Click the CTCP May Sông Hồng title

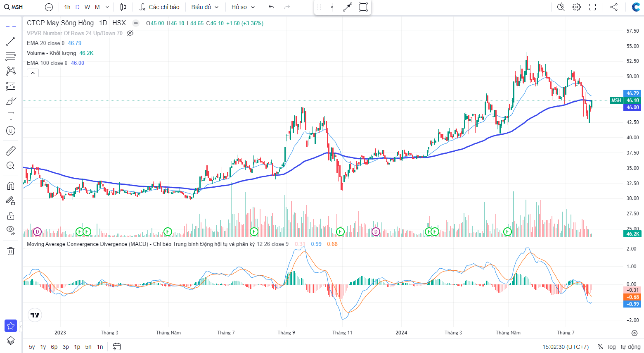(60, 23)
